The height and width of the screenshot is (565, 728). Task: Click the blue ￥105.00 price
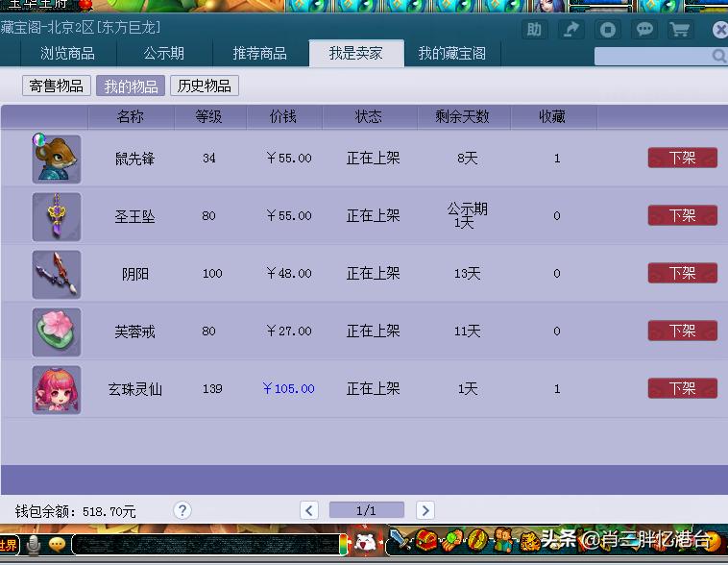point(289,388)
